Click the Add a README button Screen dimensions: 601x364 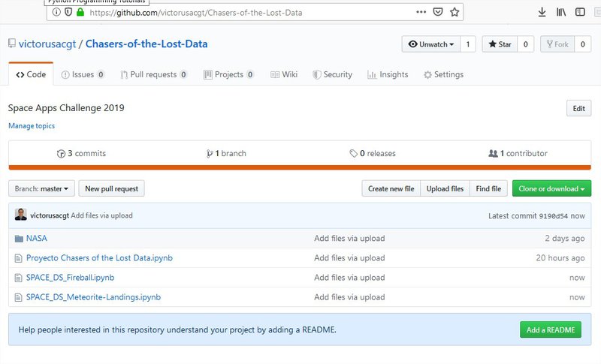[x=550, y=330]
